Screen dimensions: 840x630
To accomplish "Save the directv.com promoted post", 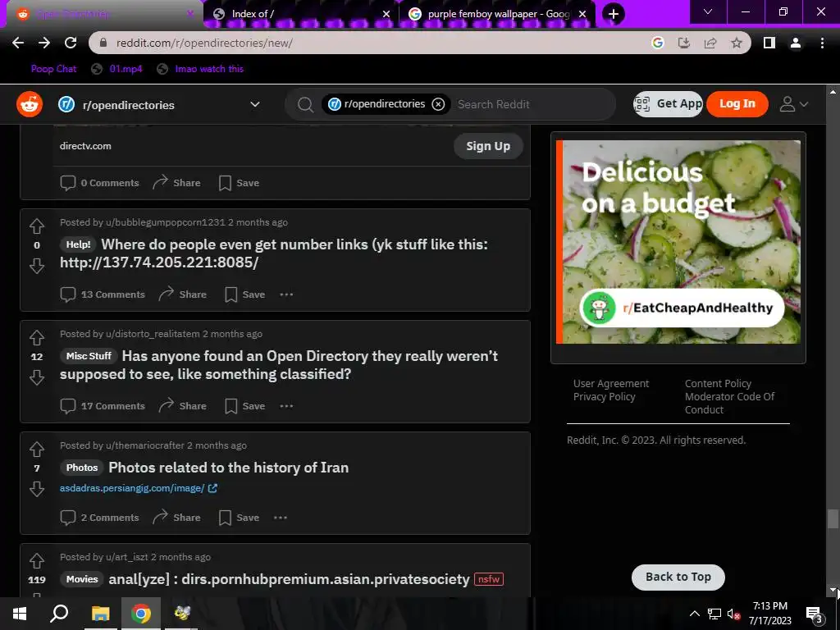I will [x=239, y=183].
